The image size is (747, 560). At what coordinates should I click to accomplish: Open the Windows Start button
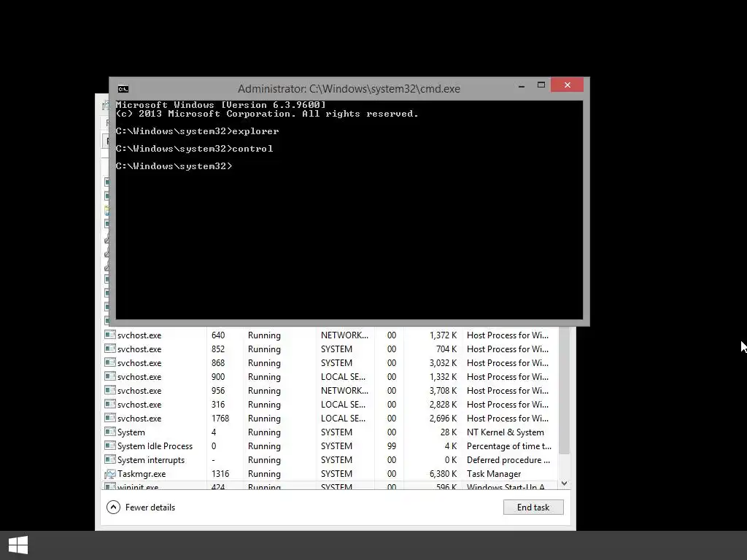click(x=18, y=545)
